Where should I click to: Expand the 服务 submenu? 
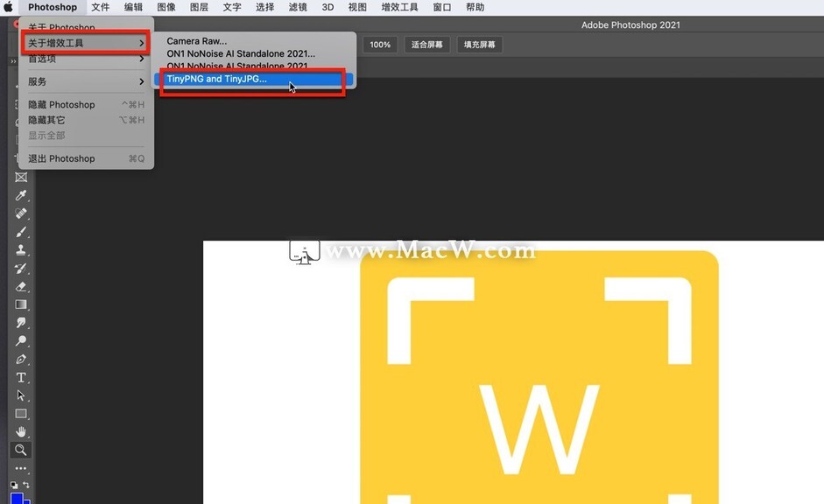tap(86, 81)
